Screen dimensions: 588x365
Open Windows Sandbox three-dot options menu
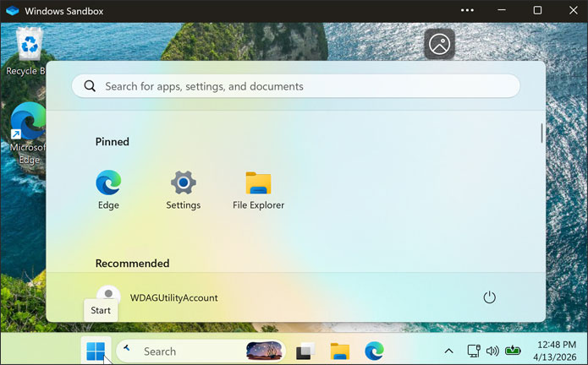[x=467, y=10]
